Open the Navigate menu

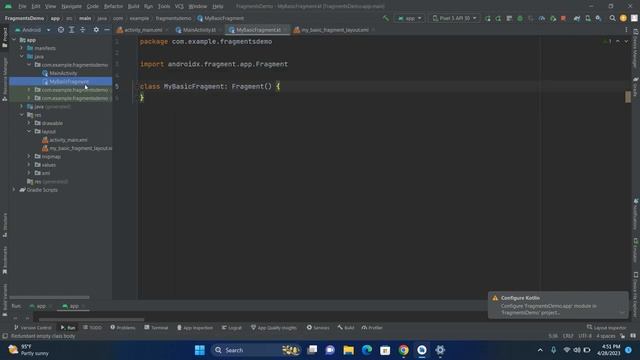click(x=71, y=6)
